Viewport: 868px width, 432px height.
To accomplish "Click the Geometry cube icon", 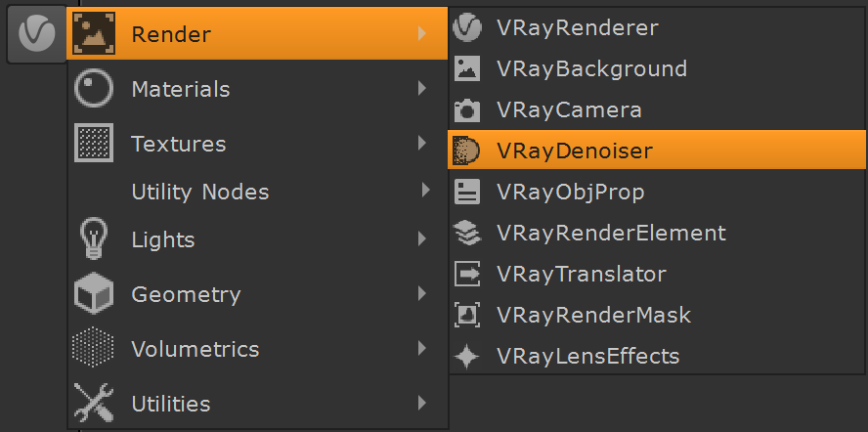I will coord(94,293).
